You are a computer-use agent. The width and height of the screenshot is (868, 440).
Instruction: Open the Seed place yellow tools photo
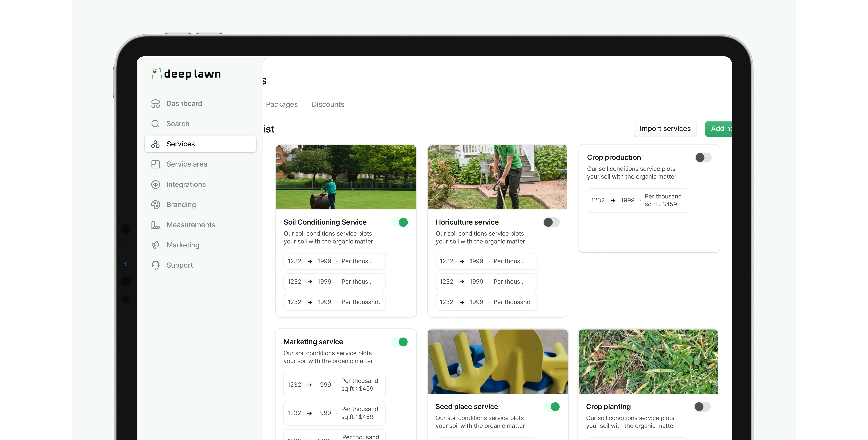pyautogui.click(x=498, y=361)
